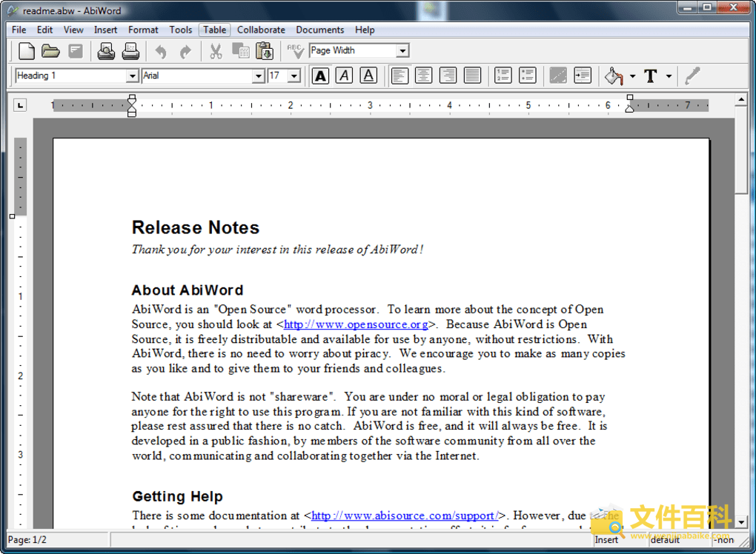Select the format painter brush icon
Screen dimensions: 756x554
(x=692, y=76)
